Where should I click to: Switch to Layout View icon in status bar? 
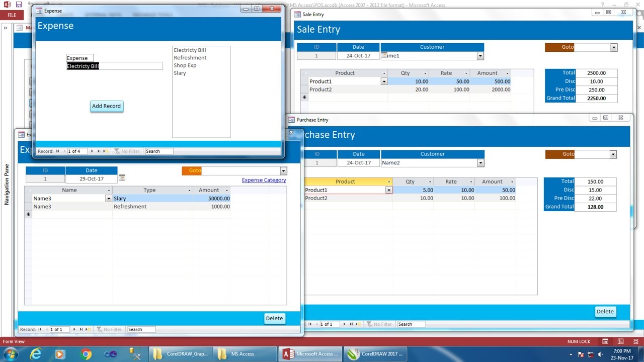pyautogui.click(x=621, y=341)
